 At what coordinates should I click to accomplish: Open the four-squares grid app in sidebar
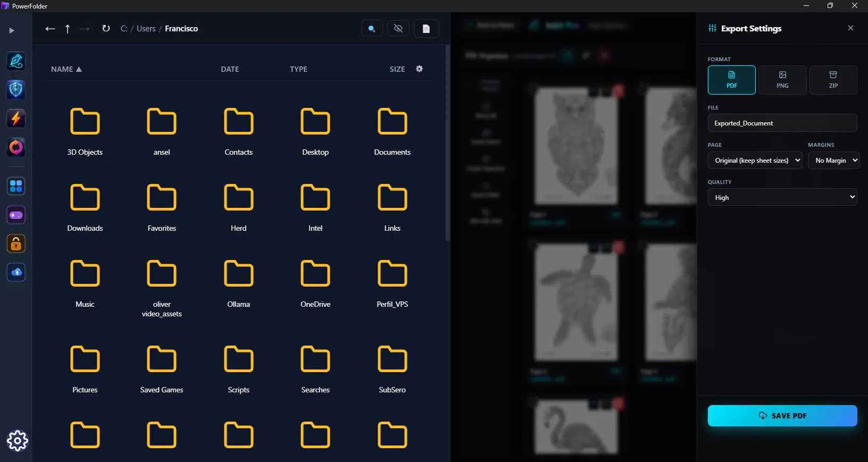pyautogui.click(x=16, y=186)
